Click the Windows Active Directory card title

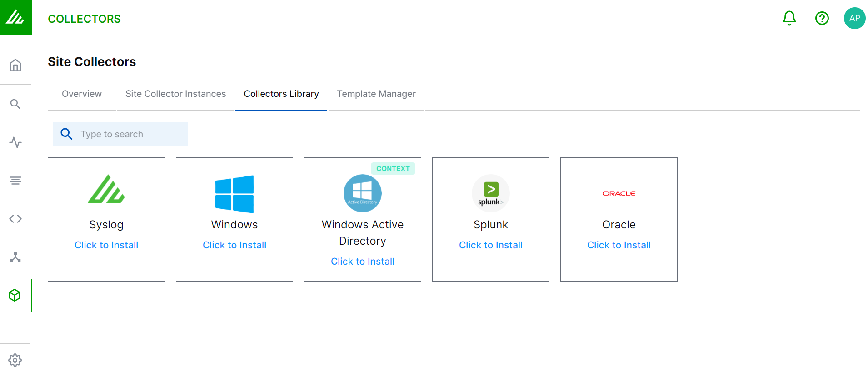[363, 233]
